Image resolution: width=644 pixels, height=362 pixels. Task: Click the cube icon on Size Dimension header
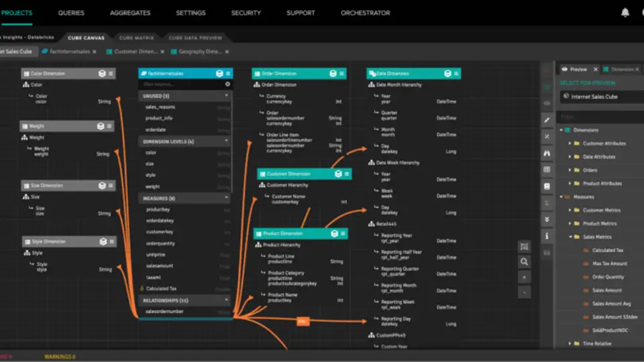(102, 186)
